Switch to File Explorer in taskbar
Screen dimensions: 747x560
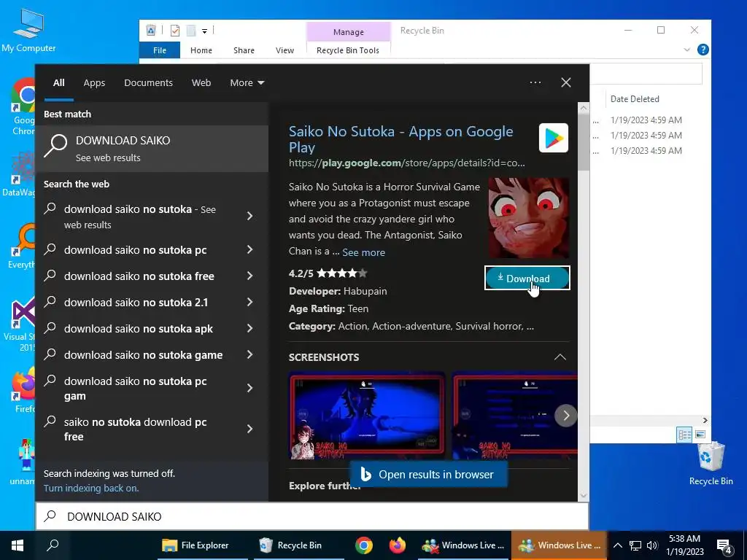(x=203, y=545)
